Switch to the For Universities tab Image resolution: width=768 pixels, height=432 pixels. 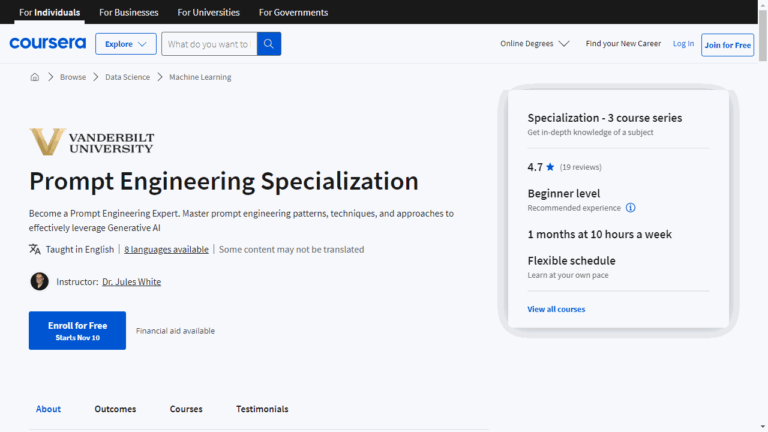[x=208, y=12]
